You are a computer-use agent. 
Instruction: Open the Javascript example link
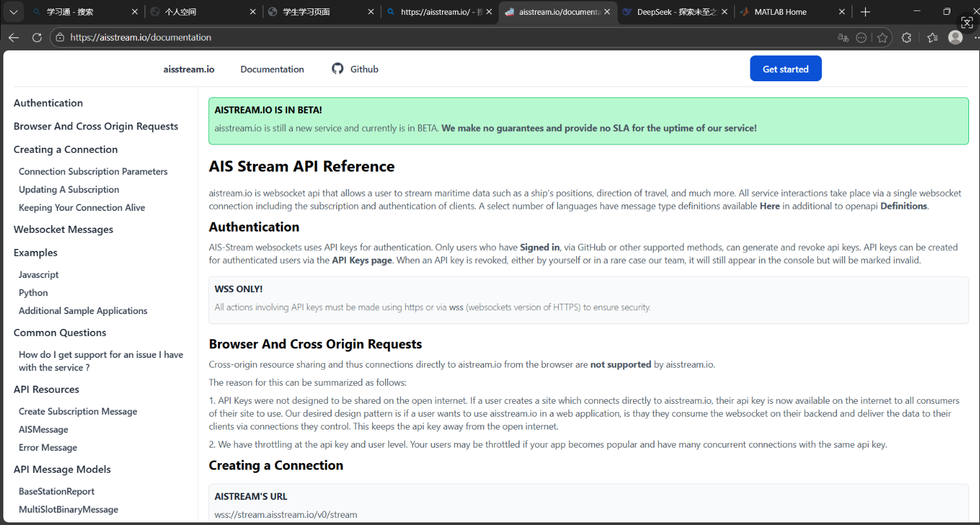tap(39, 275)
